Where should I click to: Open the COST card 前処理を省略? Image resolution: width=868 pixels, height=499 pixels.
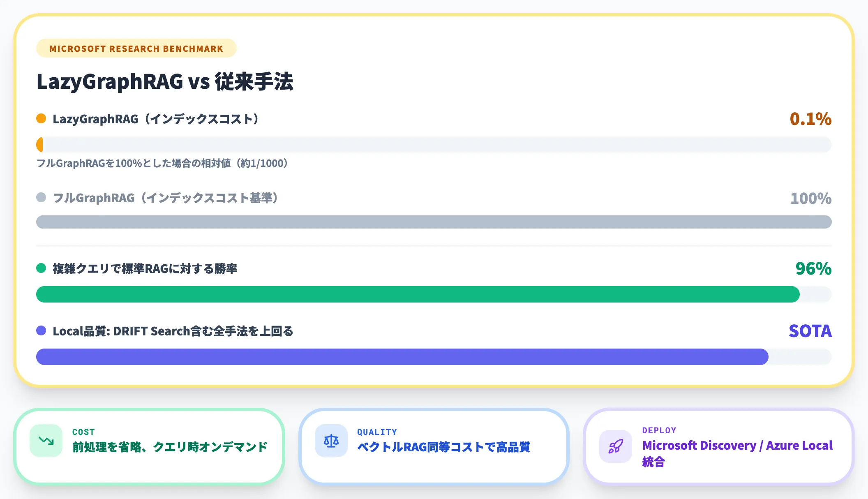pos(149,446)
